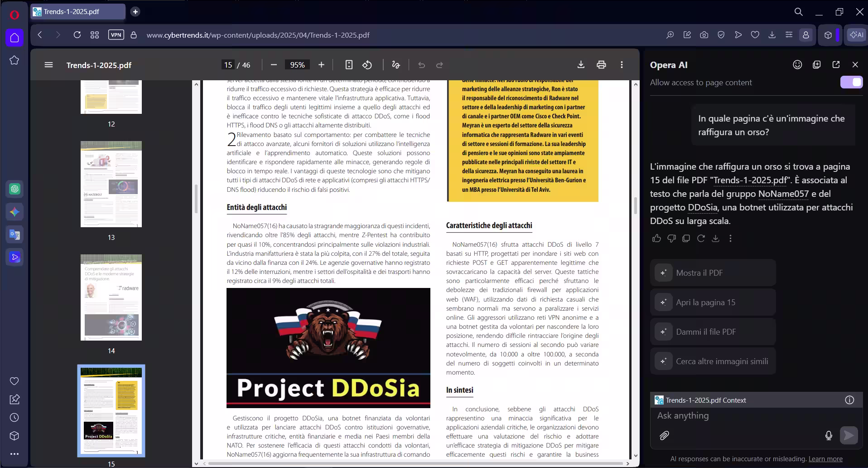Image resolution: width=868 pixels, height=468 pixels.
Task: Download the PDF from the viewer toolbar
Action: click(581, 65)
